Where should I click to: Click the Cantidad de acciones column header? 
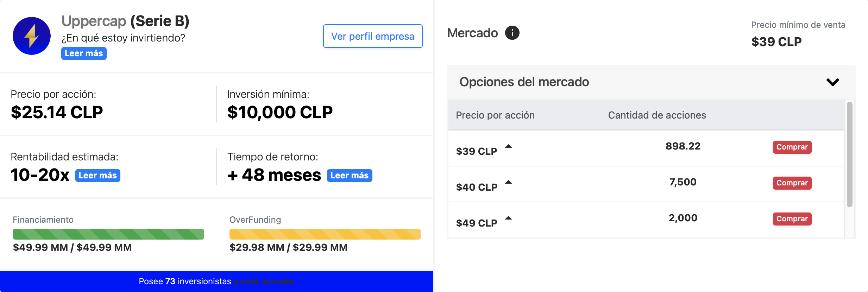[657, 115]
